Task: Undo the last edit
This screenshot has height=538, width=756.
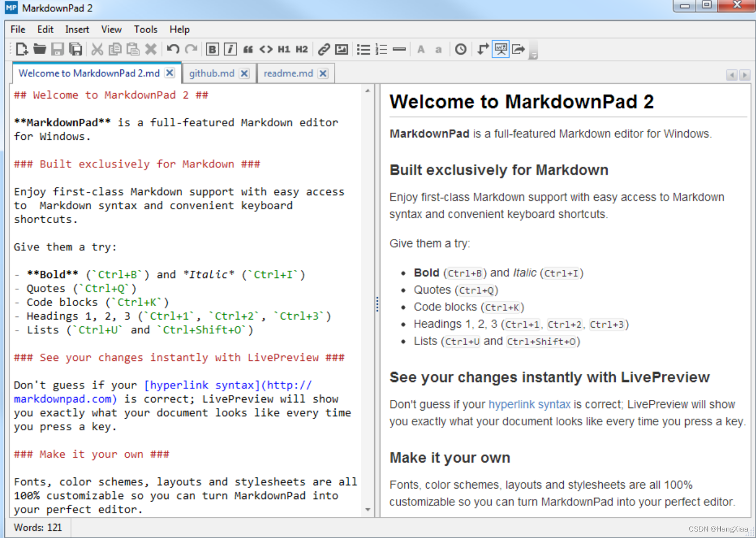Action: [173, 49]
